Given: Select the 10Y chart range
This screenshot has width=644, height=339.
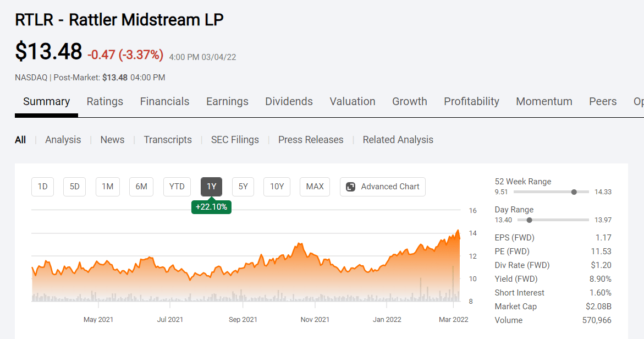Looking at the screenshot, I should [277, 187].
